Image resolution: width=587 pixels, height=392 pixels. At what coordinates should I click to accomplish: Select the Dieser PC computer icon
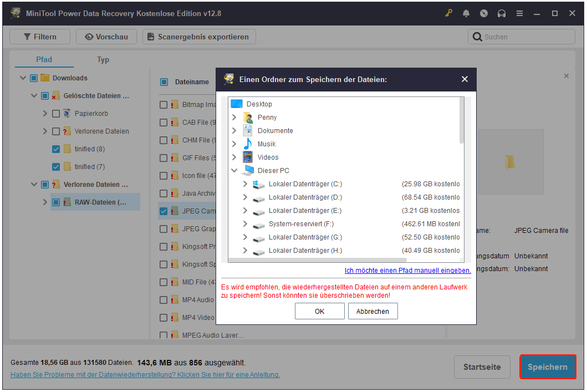tap(248, 170)
